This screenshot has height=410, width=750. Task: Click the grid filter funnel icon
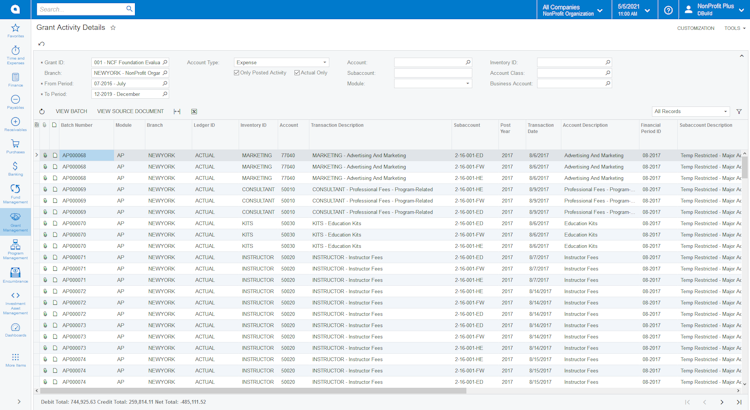[x=739, y=112]
